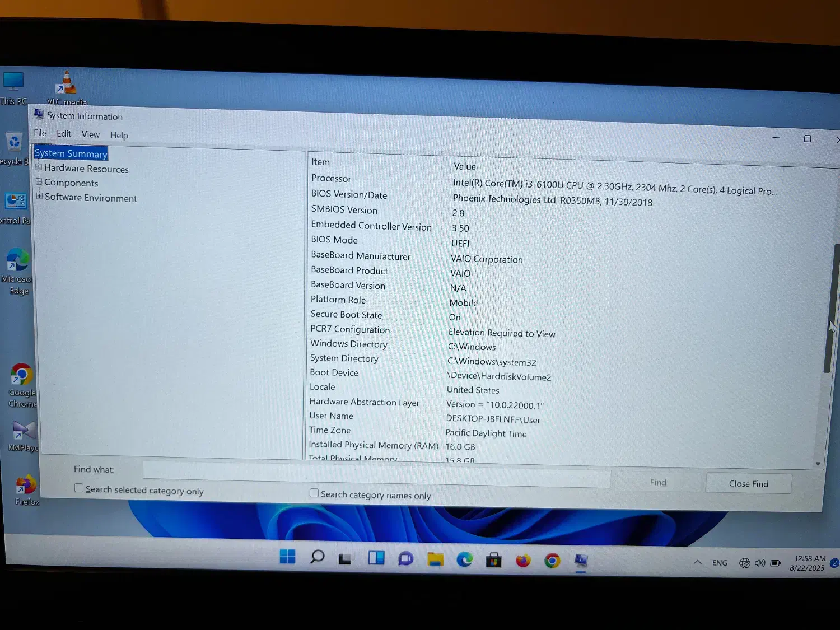Click the Close Find button
The width and height of the screenshot is (840, 630).
coord(749,483)
